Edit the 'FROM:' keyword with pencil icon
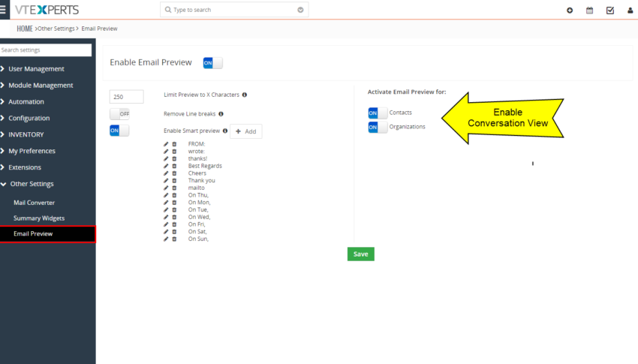The width and height of the screenshot is (638, 364). point(166,144)
